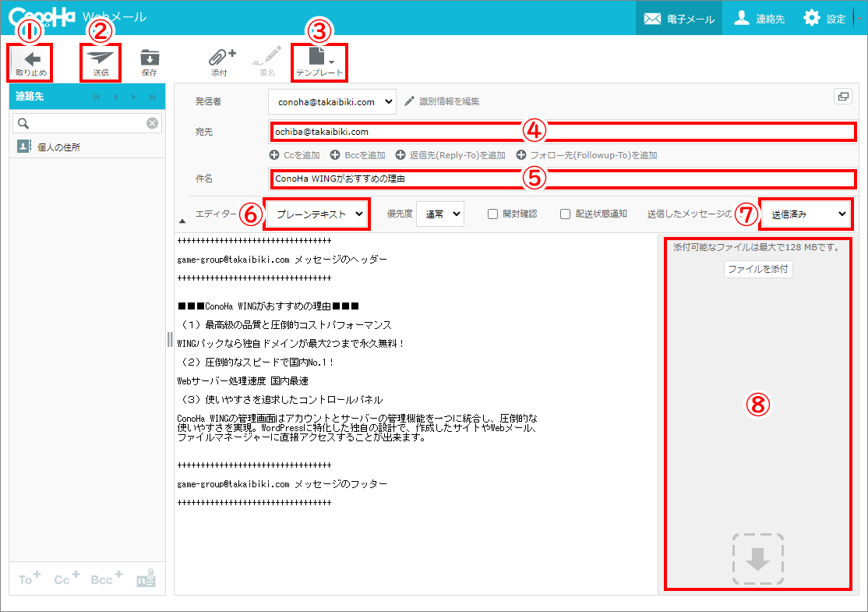
Task: Focus the contacts search box
Action: pos(87,123)
